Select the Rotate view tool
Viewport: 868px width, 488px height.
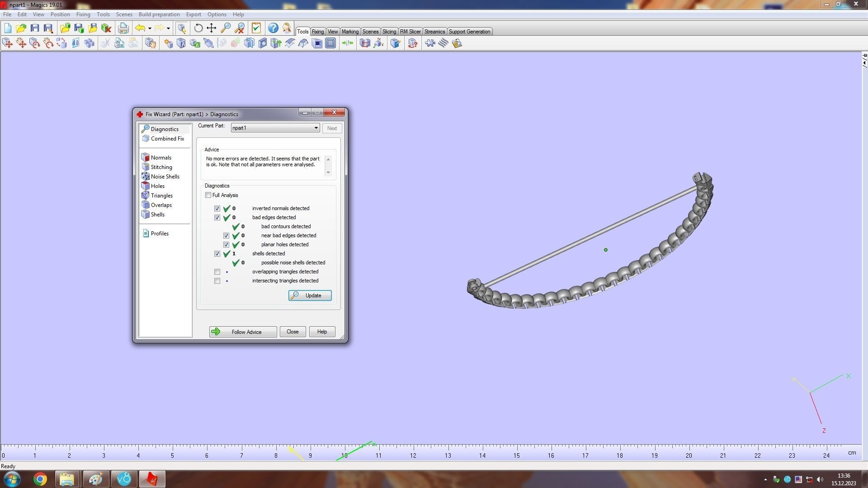click(x=198, y=28)
